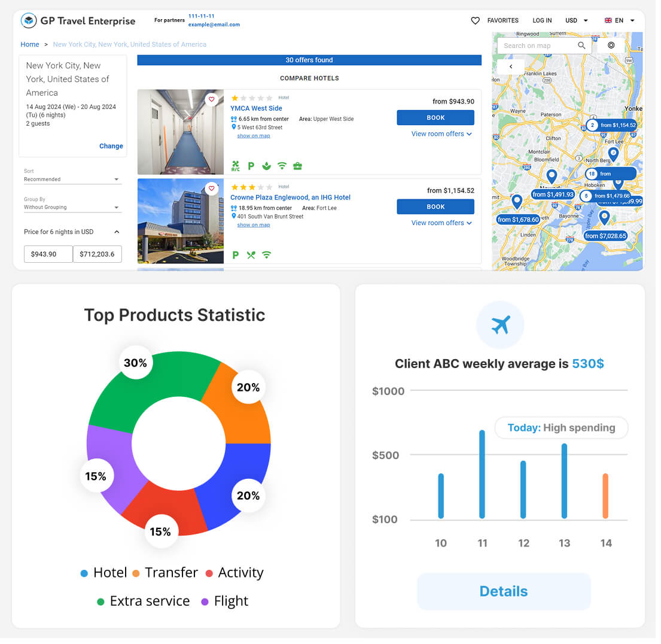Click the map pin priced from $7,028.65
Image resolution: width=661 pixels, height=644 pixels.
(x=604, y=218)
